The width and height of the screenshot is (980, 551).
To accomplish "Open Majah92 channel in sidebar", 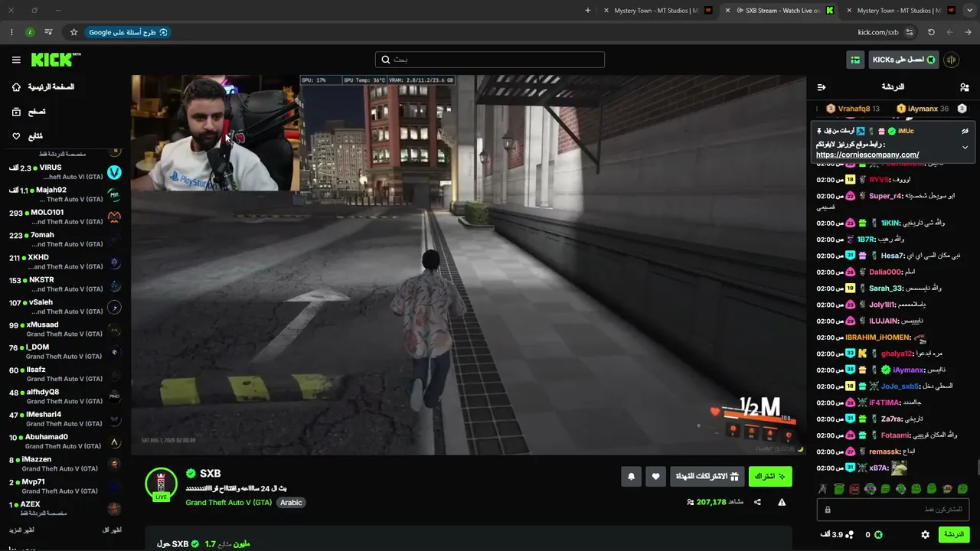I will (64, 194).
